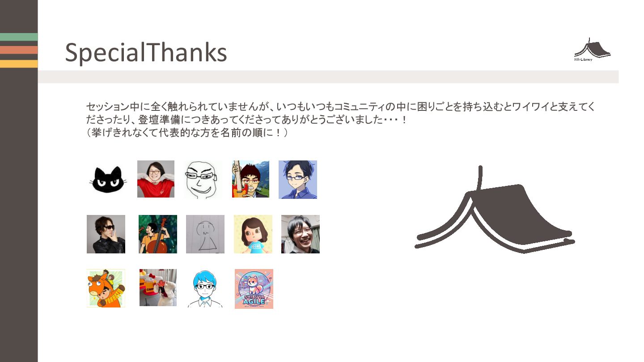Click the cello player illustration
644x362 pixels.
(x=158, y=234)
